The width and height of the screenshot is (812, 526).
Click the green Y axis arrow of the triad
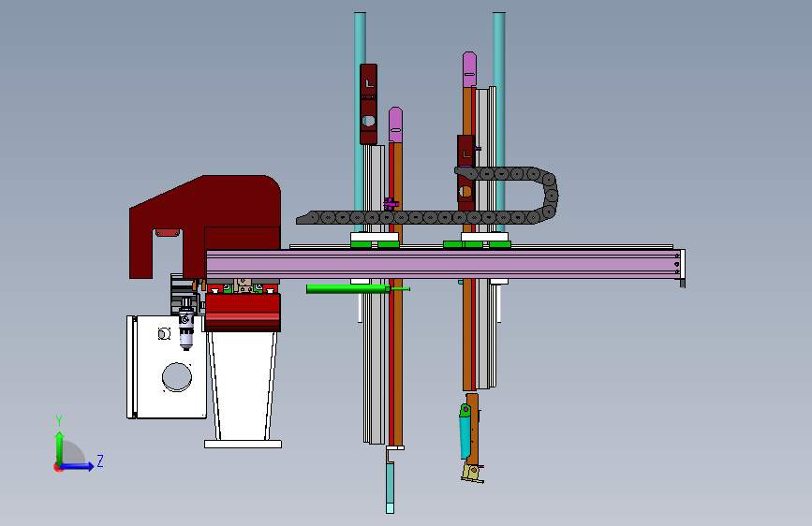pos(60,447)
